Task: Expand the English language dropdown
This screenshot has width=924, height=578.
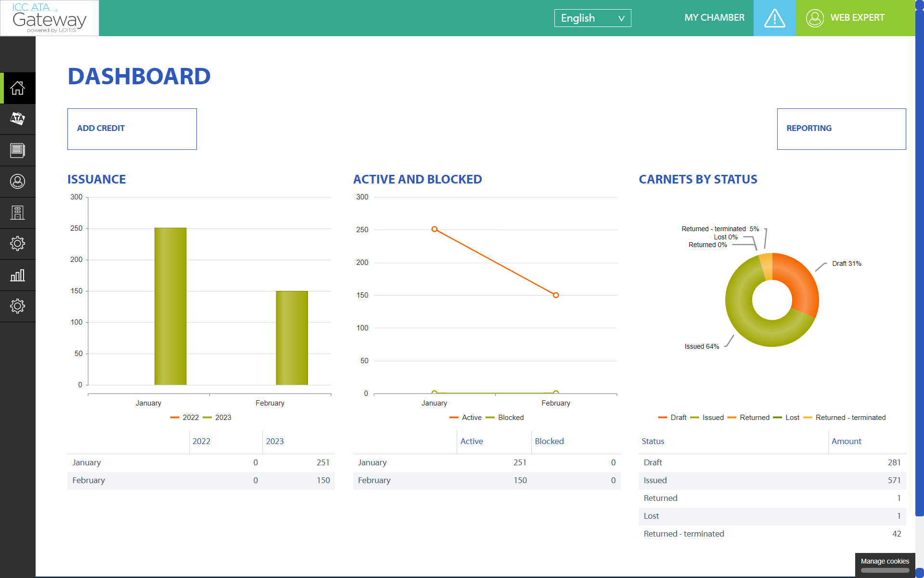Action: (x=592, y=18)
